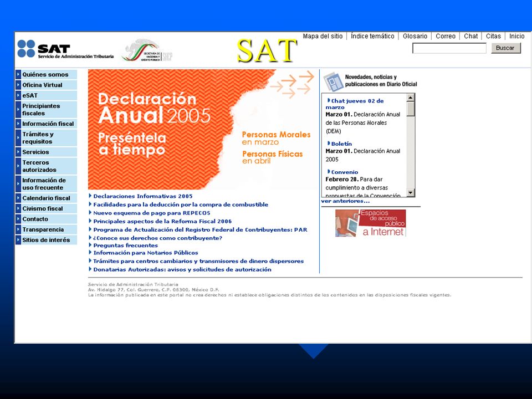Screen dimensions: 532x399
Task: Open Oficina Virtual sidebar item
Action: point(47,85)
